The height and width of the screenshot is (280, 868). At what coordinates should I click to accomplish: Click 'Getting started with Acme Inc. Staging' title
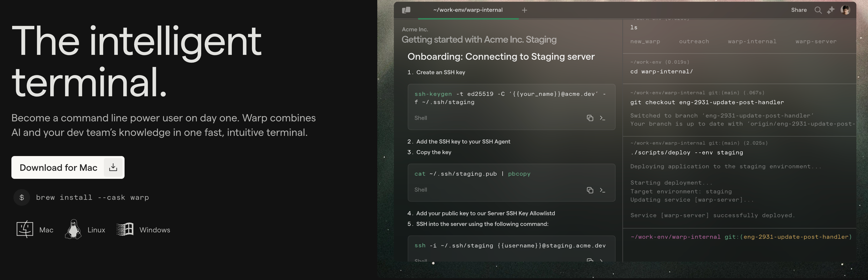[x=479, y=40]
